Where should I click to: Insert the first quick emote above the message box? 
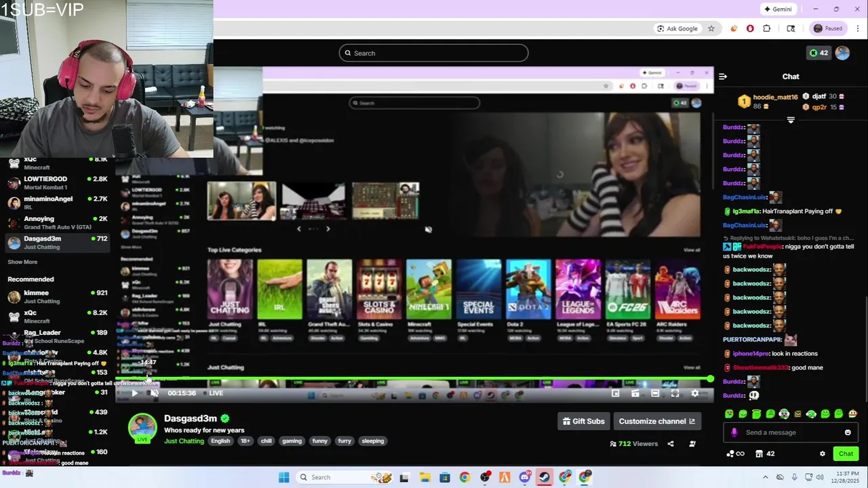click(x=729, y=413)
